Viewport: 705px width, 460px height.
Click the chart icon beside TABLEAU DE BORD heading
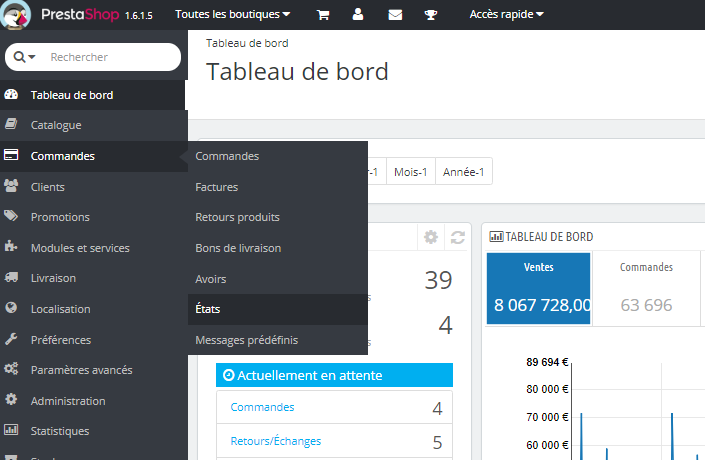pyautogui.click(x=496, y=237)
